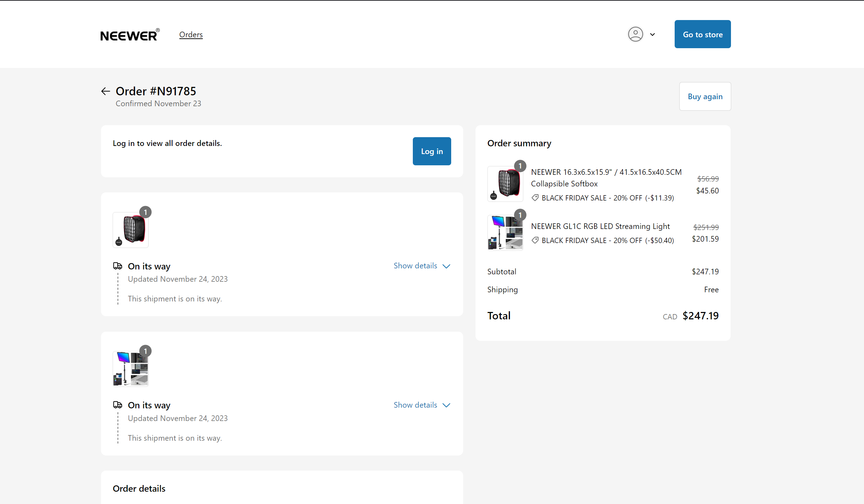Screen dimensions: 864x504
Task: Click the Confirmed November 23 text
Action: click(158, 103)
